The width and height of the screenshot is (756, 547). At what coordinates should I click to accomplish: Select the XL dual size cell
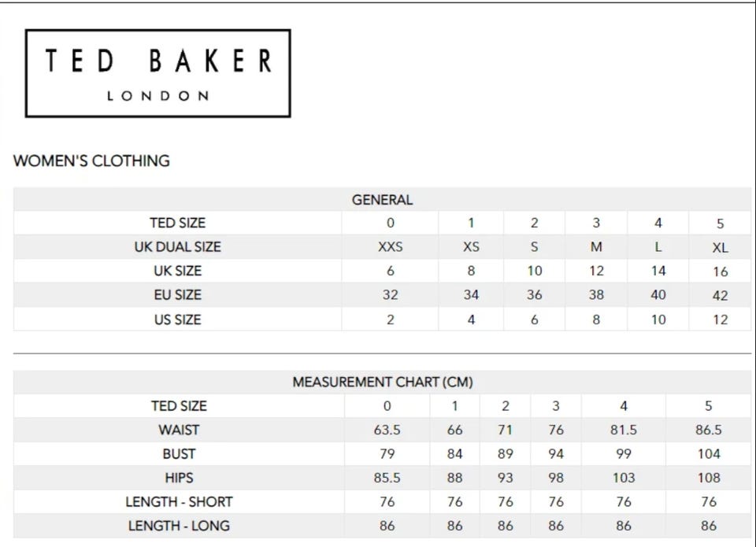(x=720, y=248)
